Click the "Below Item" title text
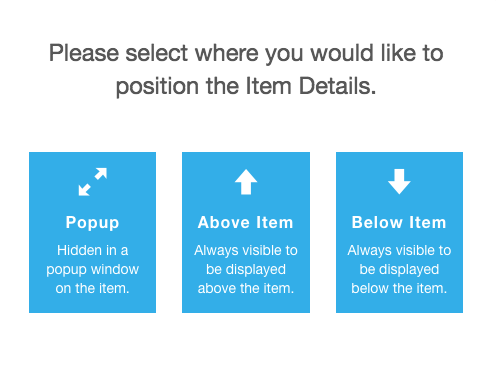Image resolution: width=496 pixels, height=380 pixels. point(399,222)
